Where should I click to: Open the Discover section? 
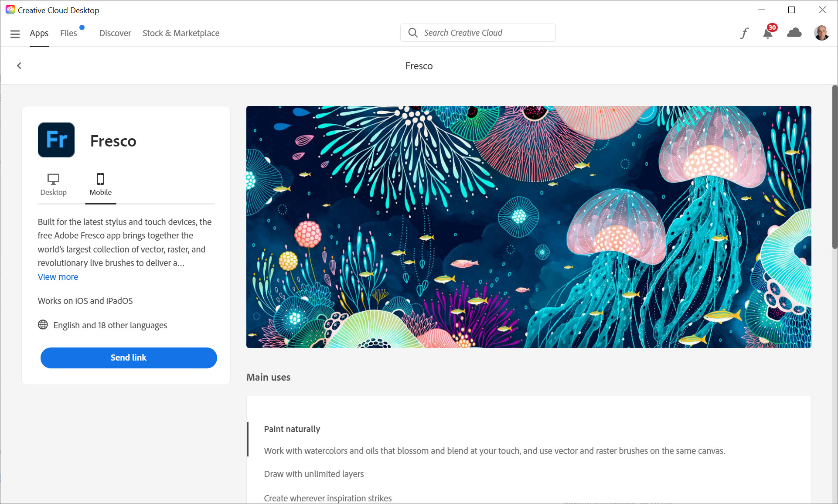[115, 33]
